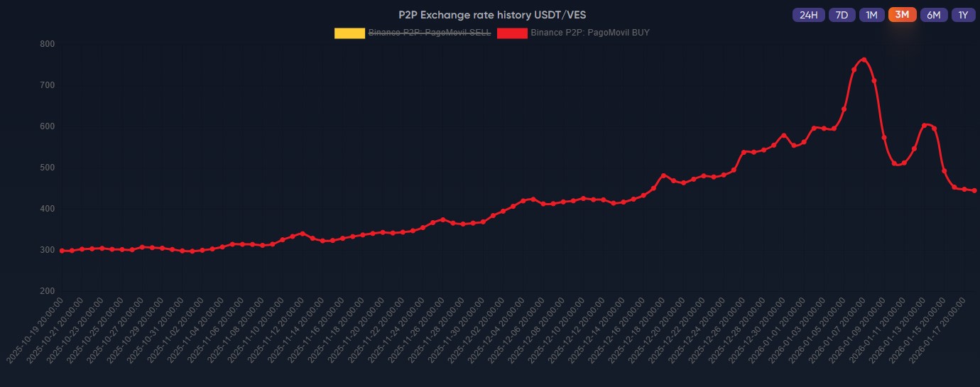The height and width of the screenshot is (387, 980).
Task: Click the bump point near 340 in mid-November
Action: [303, 233]
